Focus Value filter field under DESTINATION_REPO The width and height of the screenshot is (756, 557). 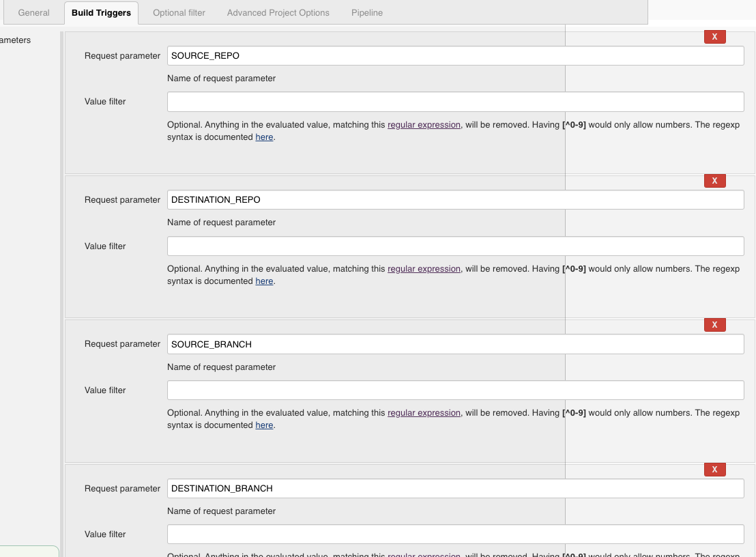pyautogui.click(x=455, y=246)
